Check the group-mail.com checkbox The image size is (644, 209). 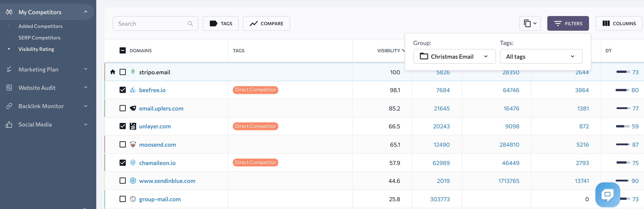pyautogui.click(x=123, y=199)
